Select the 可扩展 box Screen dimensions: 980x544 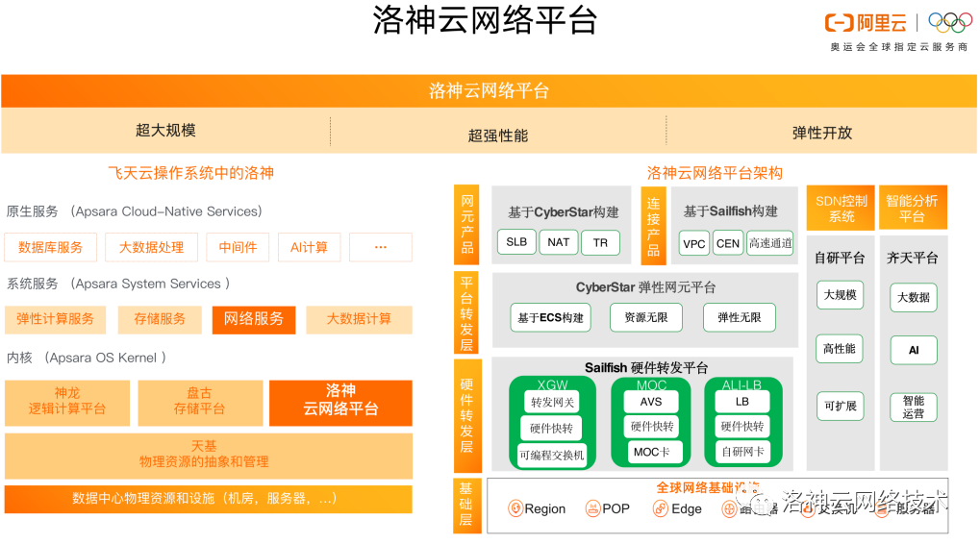[x=841, y=406]
